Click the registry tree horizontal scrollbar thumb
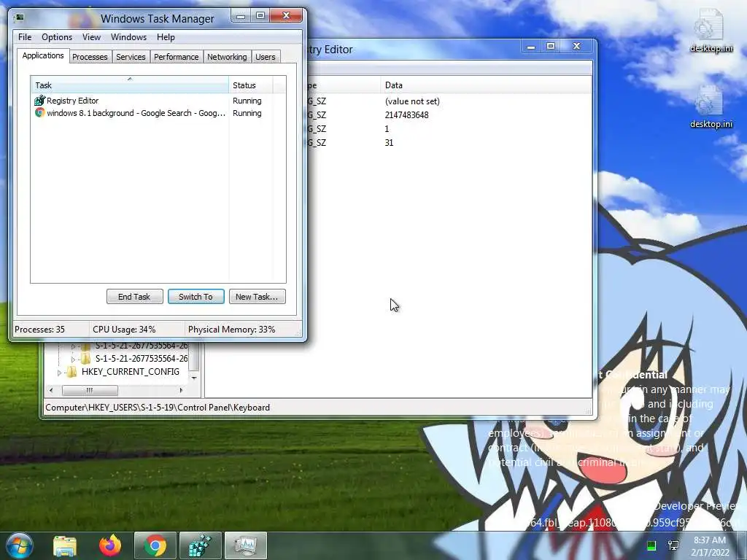 90,391
